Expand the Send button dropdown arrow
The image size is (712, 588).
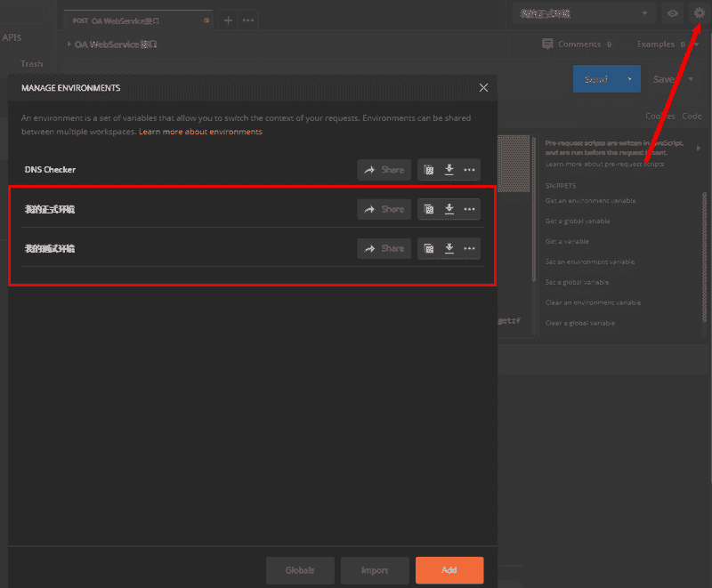629,79
